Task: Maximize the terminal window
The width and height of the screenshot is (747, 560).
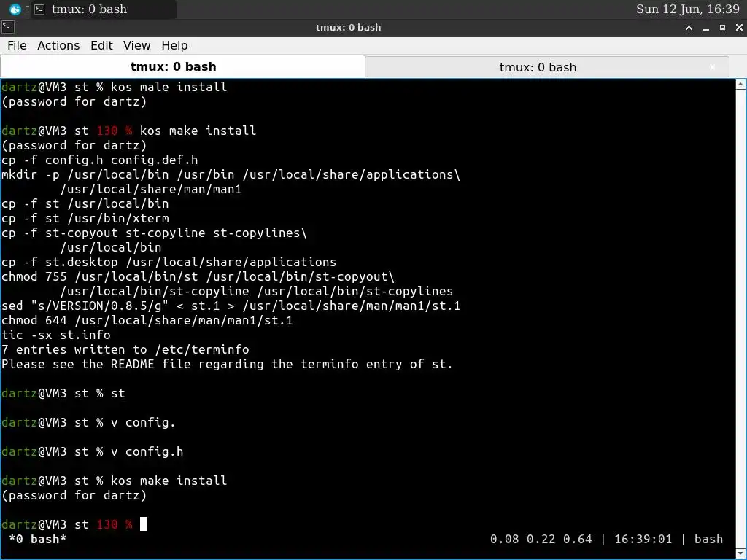Action: pyautogui.click(x=722, y=28)
